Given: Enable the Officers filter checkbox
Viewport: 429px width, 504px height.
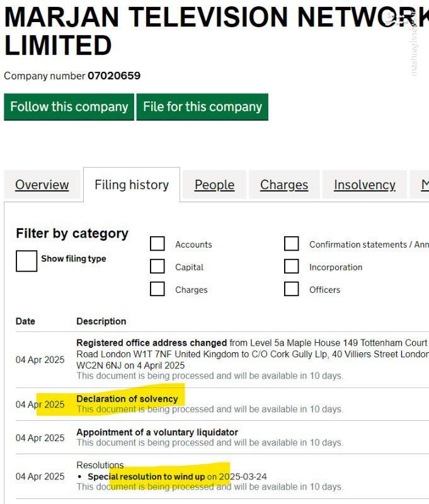Looking at the screenshot, I should 291,289.
